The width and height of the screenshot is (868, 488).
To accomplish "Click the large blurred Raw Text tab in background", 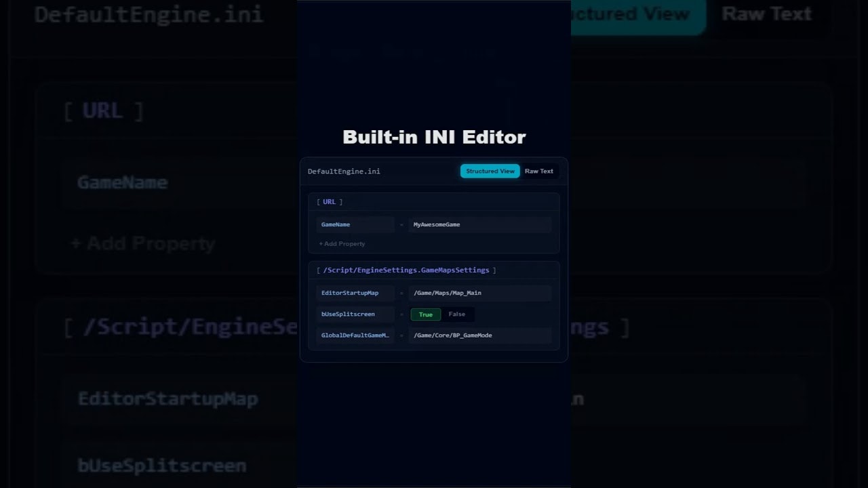I will pyautogui.click(x=766, y=14).
